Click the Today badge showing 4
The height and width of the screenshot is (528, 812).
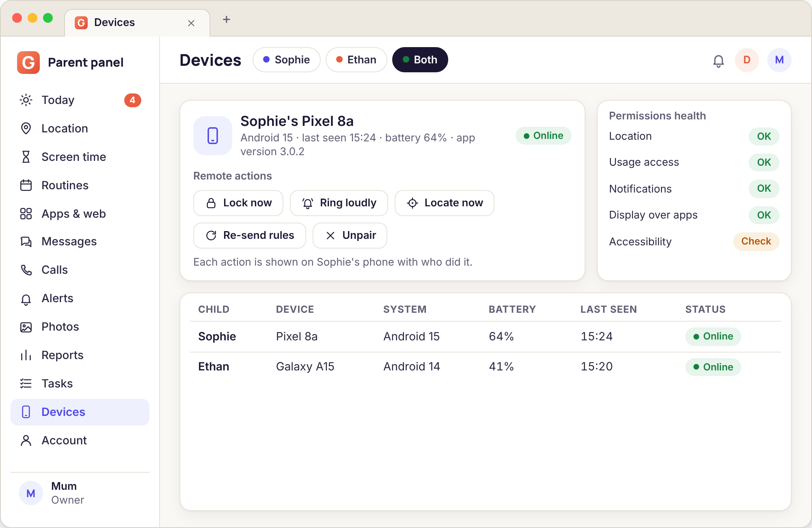132,100
